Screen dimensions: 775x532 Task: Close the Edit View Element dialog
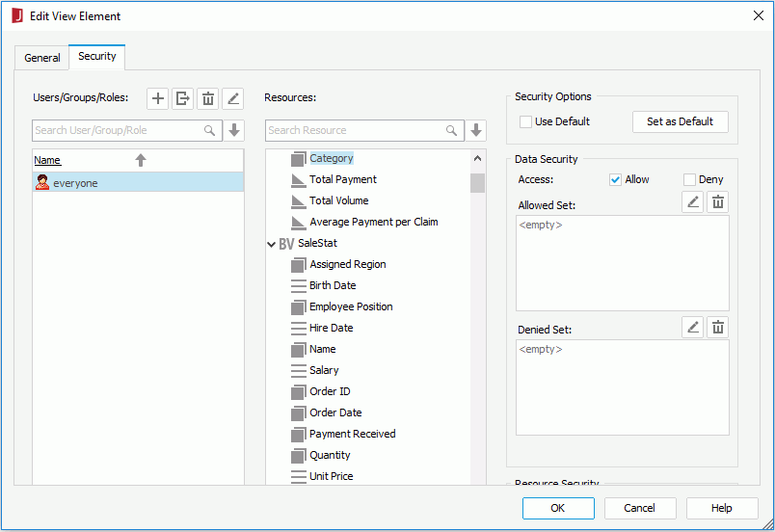click(759, 15)
